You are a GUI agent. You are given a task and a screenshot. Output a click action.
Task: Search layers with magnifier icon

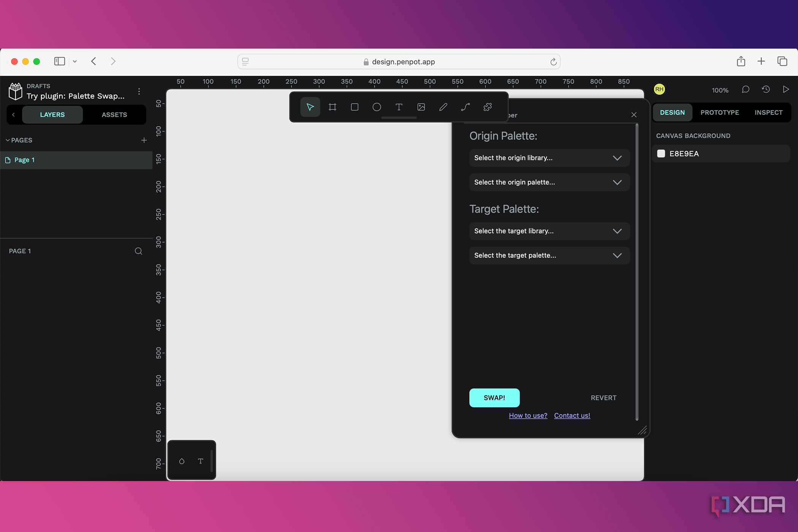click(x=138, y=251)
